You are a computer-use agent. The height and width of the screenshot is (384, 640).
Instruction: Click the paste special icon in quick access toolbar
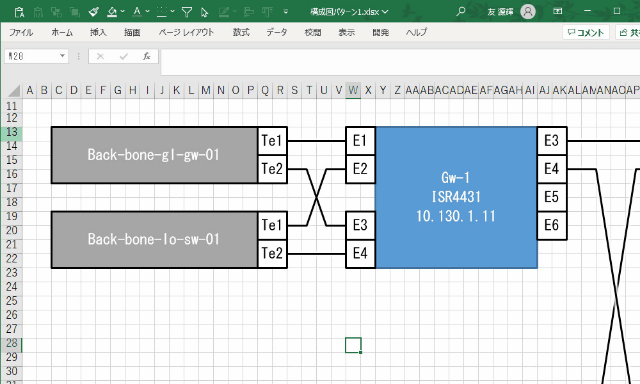(x=19, y=12)
